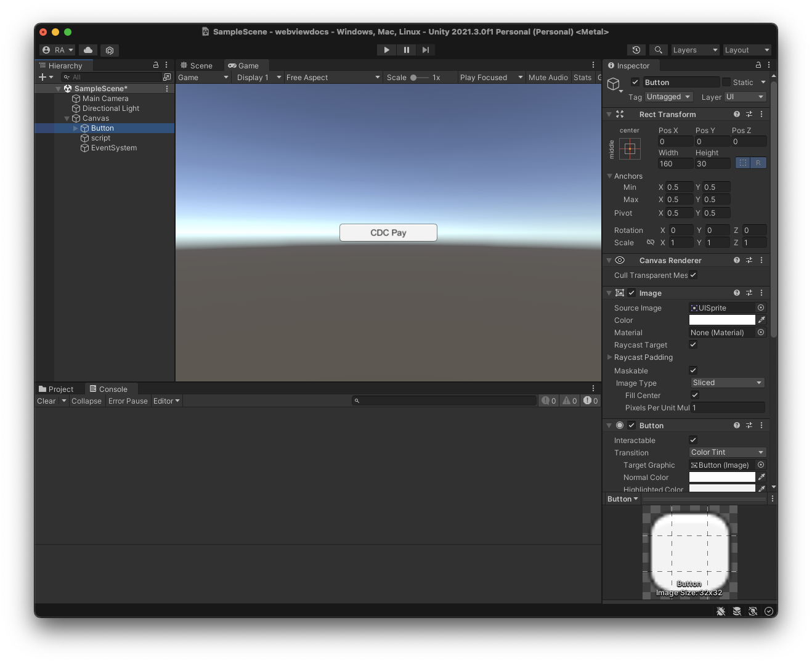This screenshot has width=812, height=663.
Task: Expand the Button object in Hierarchy
Action: click(x=76, y=128)
